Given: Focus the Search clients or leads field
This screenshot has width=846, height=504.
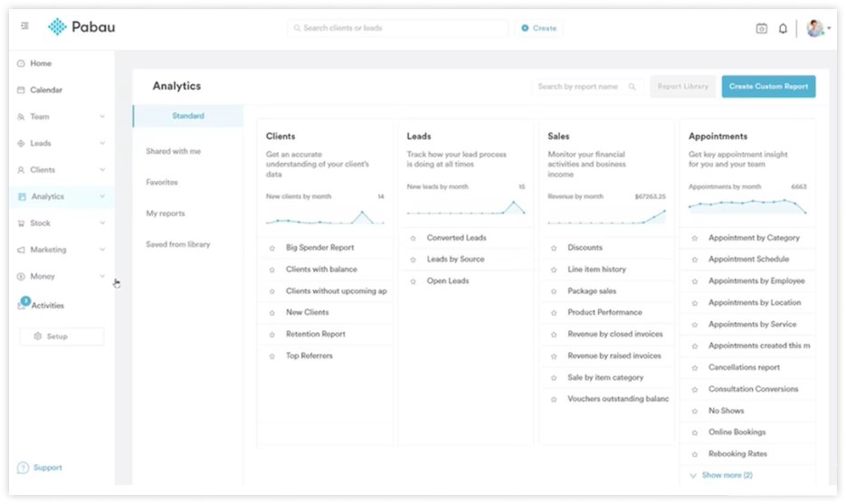Looking at the screenshot, I should point(398,28).
